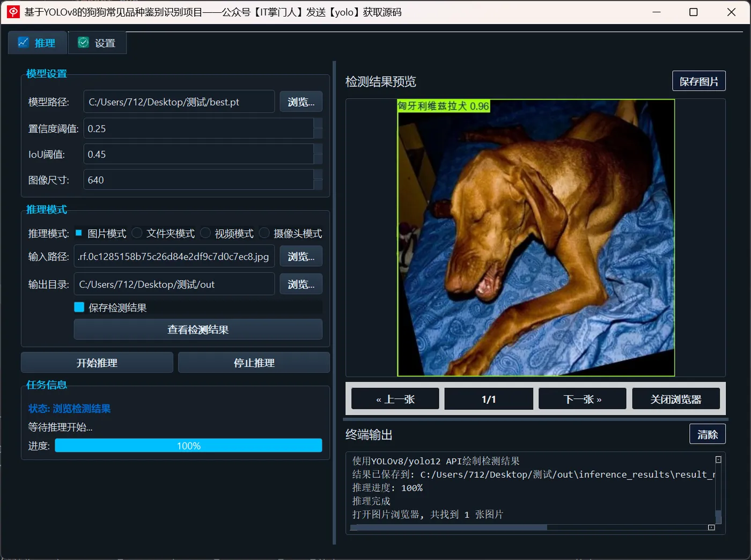Click the heading '检测结果预览'

pyautogui.click(x=381, y=82)
